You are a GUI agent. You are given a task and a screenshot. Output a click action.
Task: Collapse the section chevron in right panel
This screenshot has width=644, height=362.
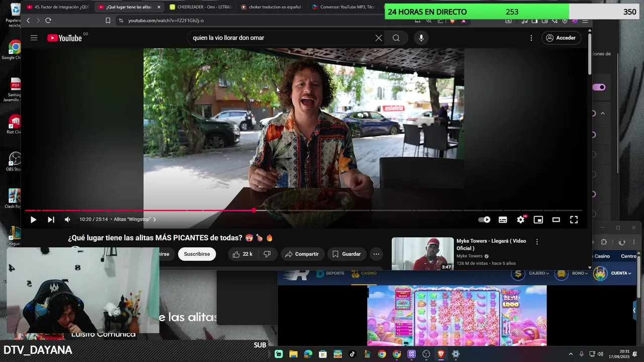603,113
